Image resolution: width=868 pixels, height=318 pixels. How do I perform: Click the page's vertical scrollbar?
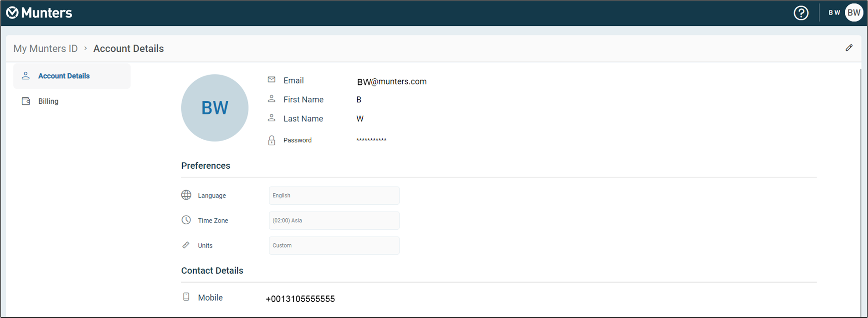(860, 182)
